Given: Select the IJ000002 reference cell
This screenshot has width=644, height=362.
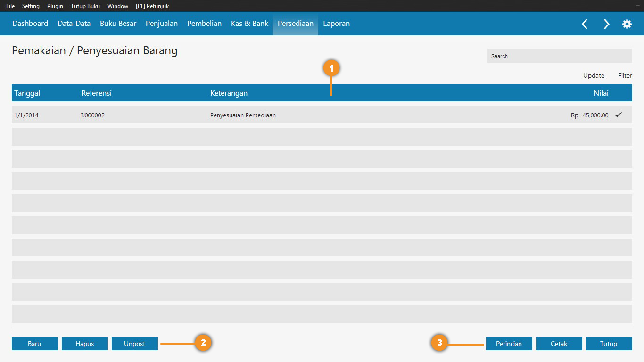Looking at the screenshot, I should pyautogui.click(x=93, y=115).
